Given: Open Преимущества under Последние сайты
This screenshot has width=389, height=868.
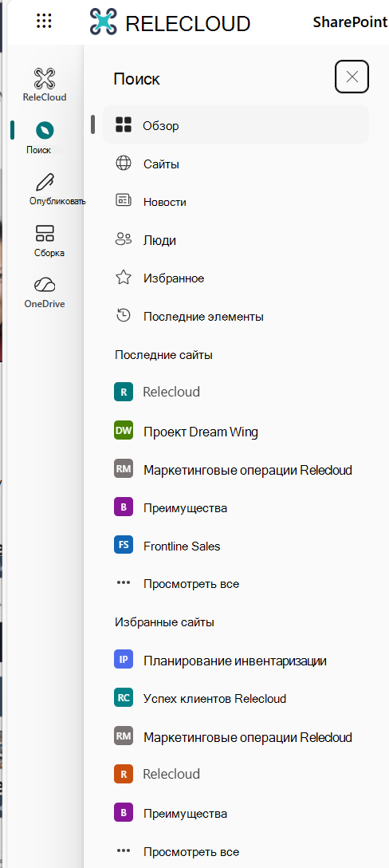Looking at the screenshot, I should 186,507.
